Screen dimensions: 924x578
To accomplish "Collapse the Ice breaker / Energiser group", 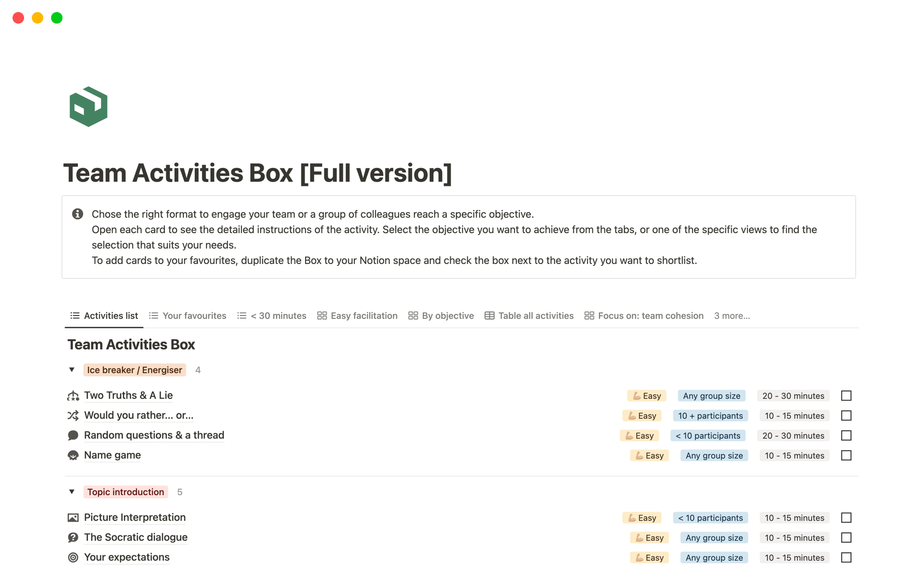I will [x=72, y=370].
